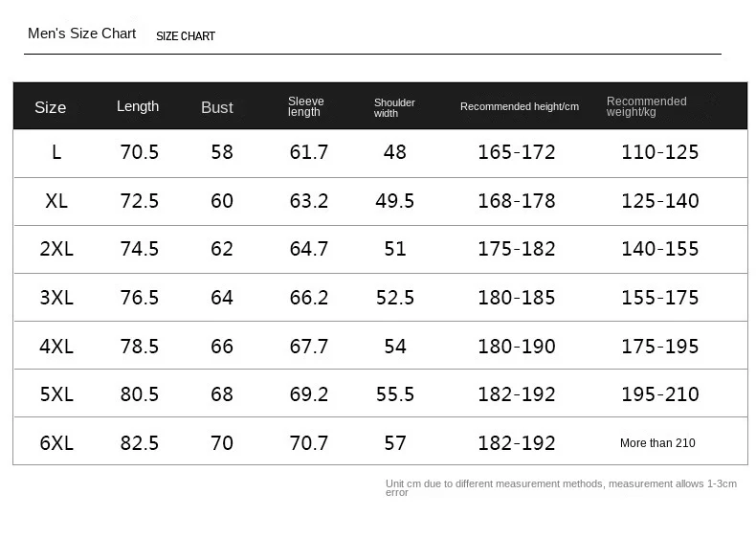Click the Recommended weight/kg header

pos(646,106)
